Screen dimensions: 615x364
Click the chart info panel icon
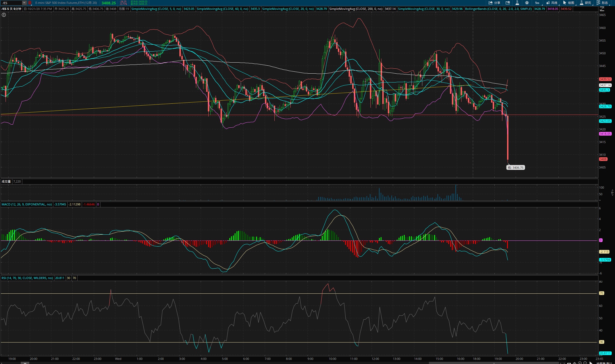508,3
